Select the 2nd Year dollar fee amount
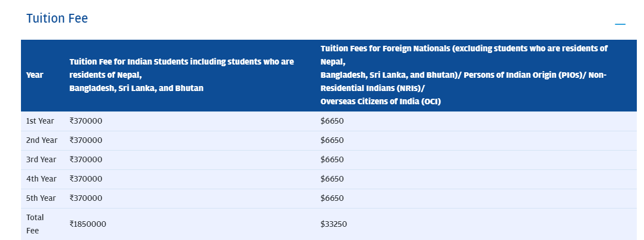 (332, 140)
